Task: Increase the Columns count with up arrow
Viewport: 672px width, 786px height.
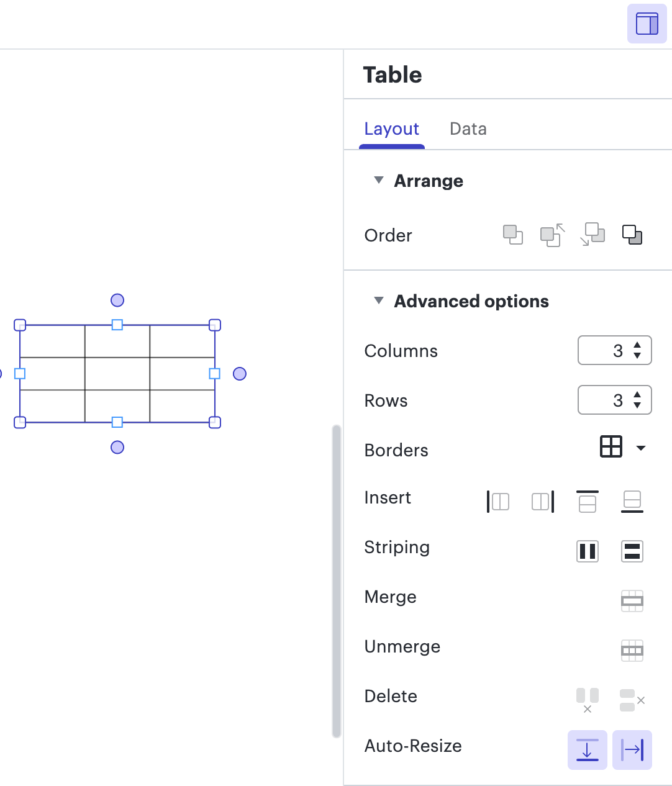Action: coord(637,345)
